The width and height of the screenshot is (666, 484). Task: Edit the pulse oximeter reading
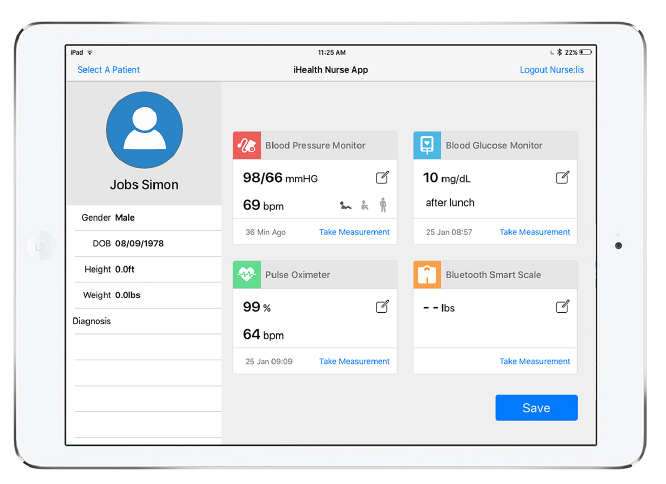[382, 307]
